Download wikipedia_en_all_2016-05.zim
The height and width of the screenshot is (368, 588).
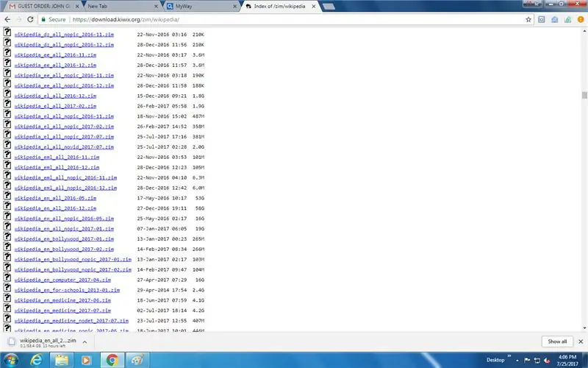tap(55, 198)
